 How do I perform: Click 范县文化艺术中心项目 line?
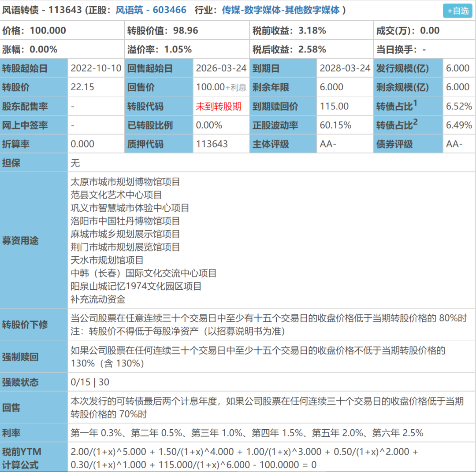pyautogui.click(x=116, y=195)
